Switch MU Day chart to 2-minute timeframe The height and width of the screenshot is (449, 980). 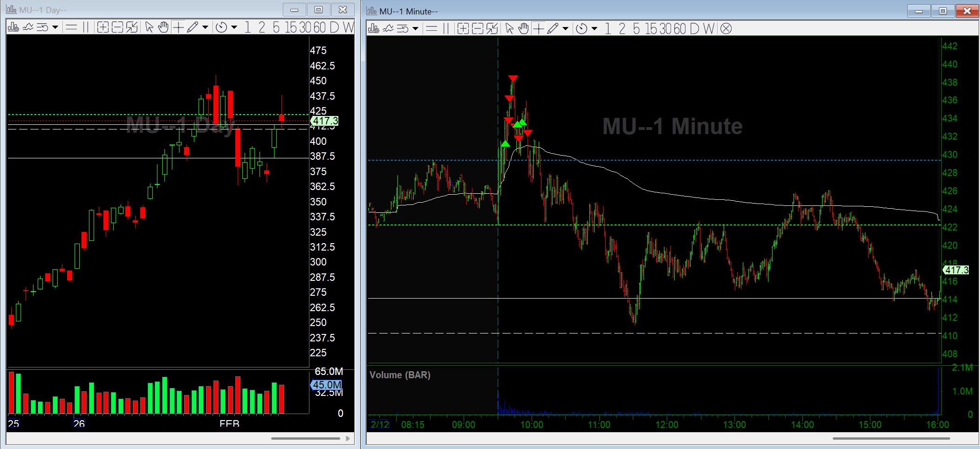[x=262, y=27]
